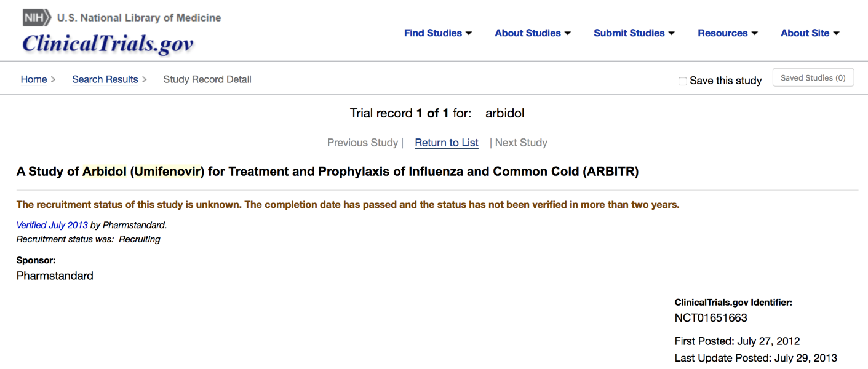Open the About Site menu
The width and height of the screenshot is (868, 369).
click(x=810, y=33)
